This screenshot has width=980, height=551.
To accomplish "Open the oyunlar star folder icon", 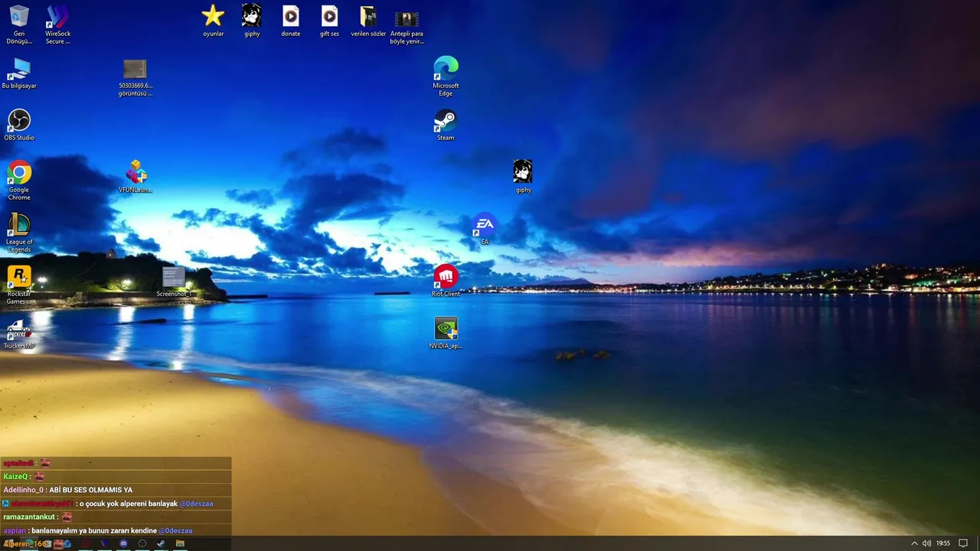I will [x=213, y=21].
